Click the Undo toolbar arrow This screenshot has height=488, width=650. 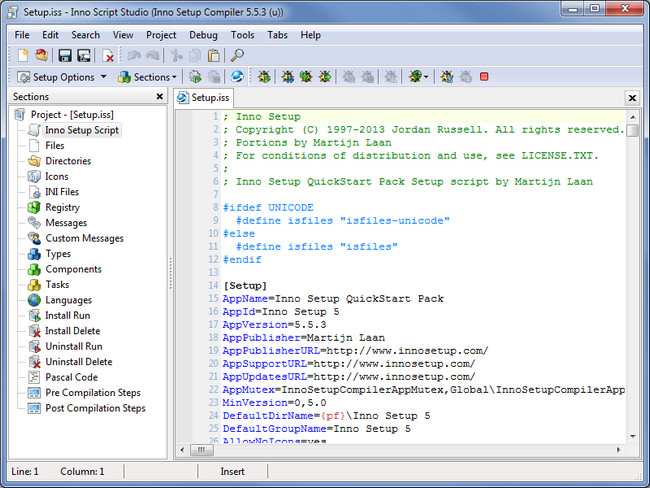point(133,55)
